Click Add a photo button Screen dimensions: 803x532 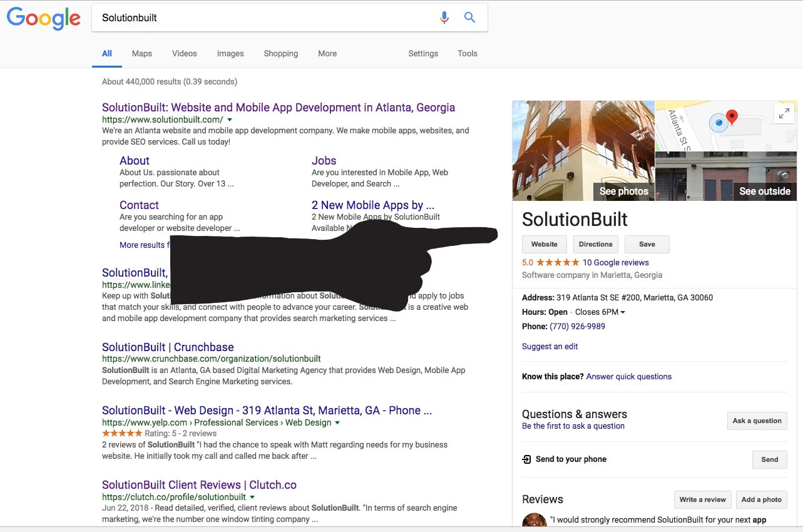point(762,499)
